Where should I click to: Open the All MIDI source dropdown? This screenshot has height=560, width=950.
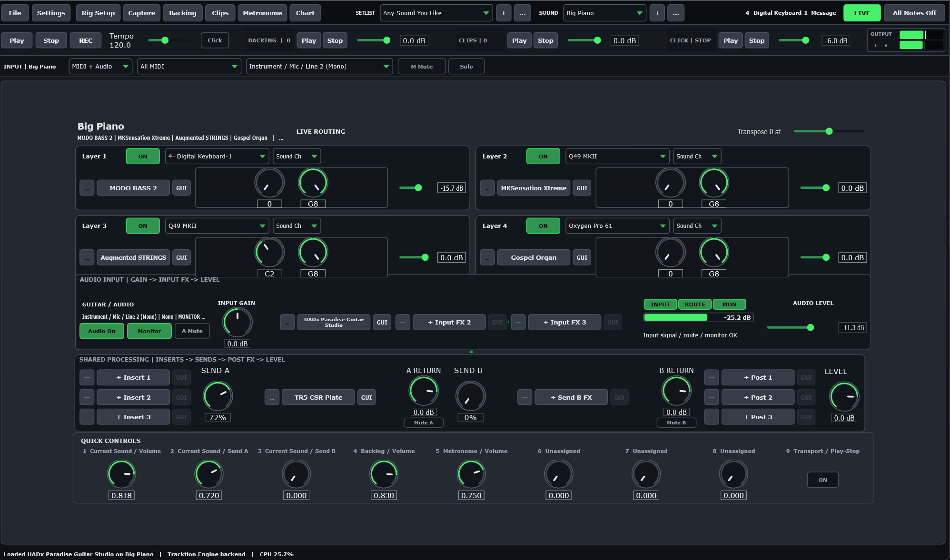(189, 67)
